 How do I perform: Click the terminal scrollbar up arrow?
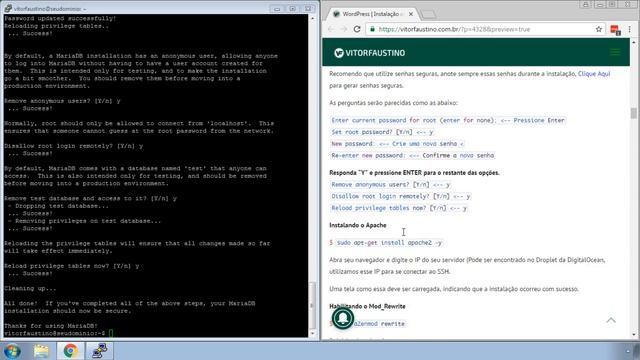[312, 18]
